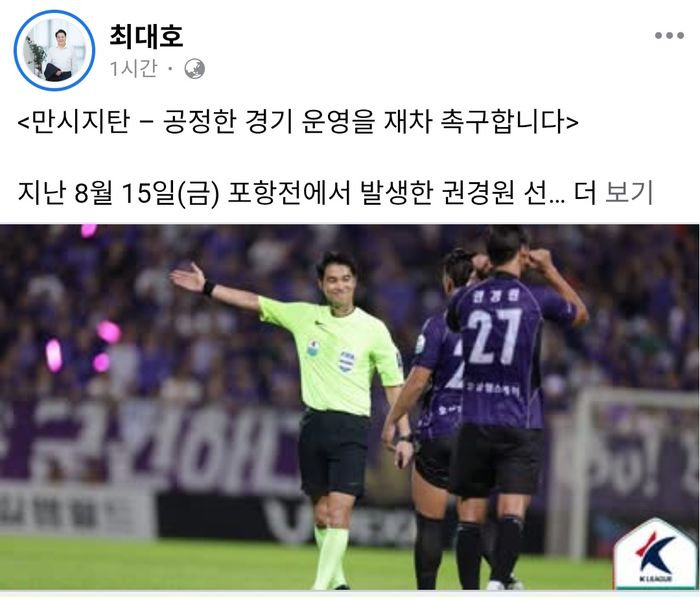Open the three-dot post options menu
This screenshot has width=700, height=597.
click(669, 36)
